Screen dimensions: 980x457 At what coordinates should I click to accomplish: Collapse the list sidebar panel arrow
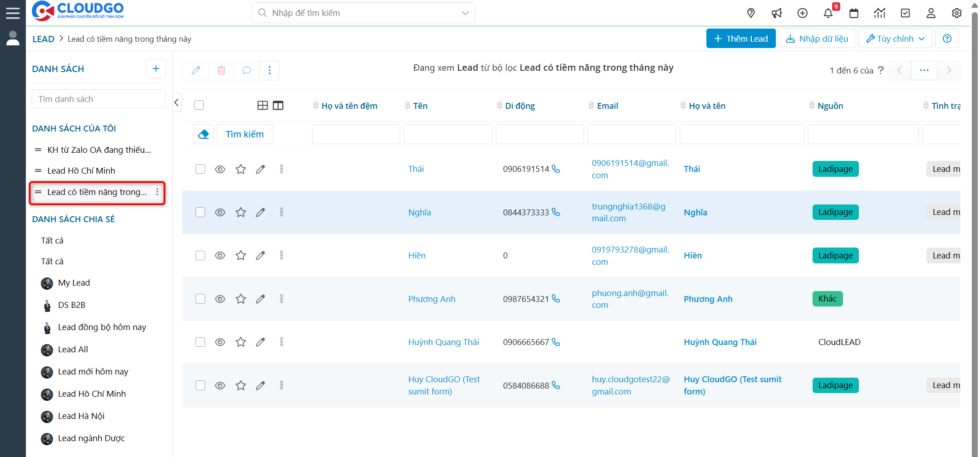[176, 102]
